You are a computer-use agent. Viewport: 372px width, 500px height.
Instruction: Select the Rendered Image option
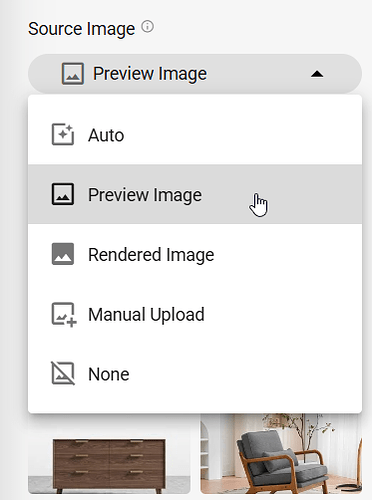click(x=195, y=254)
